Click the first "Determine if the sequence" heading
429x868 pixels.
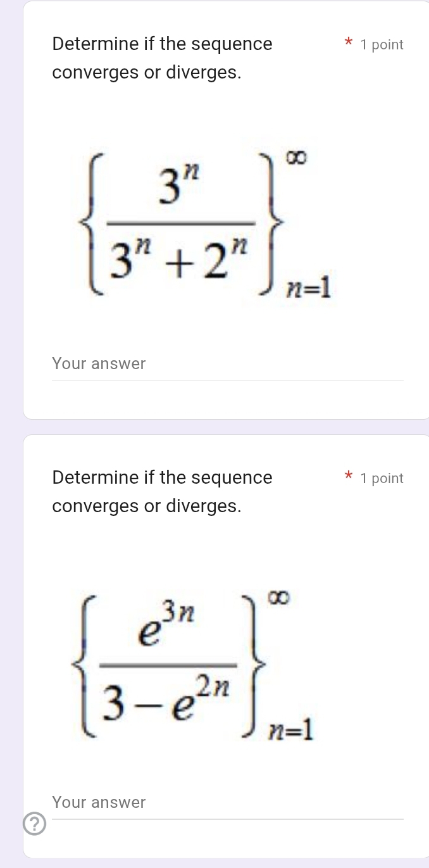[163, 44]
